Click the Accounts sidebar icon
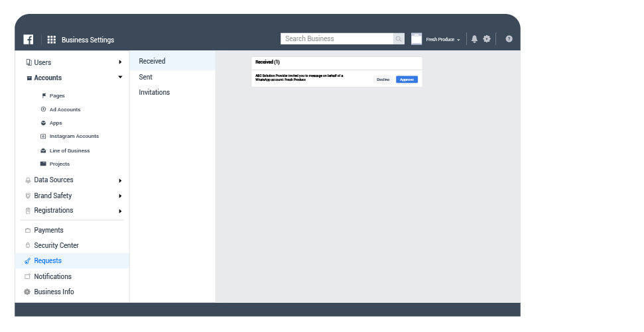 tap(29, 78)
